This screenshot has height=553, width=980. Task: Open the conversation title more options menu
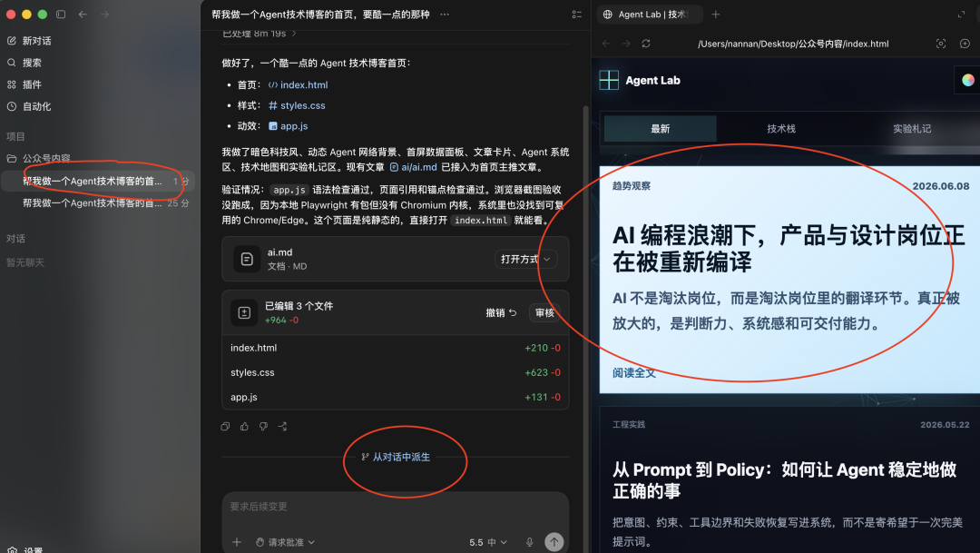pyautogui.click(x=445, y=14)
